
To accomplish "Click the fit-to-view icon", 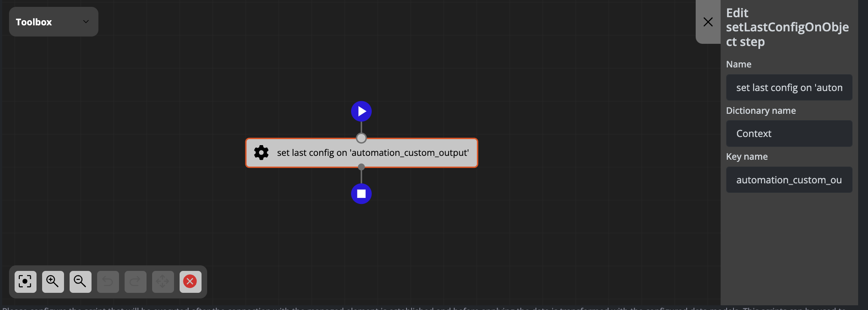I will pos(25,282).
